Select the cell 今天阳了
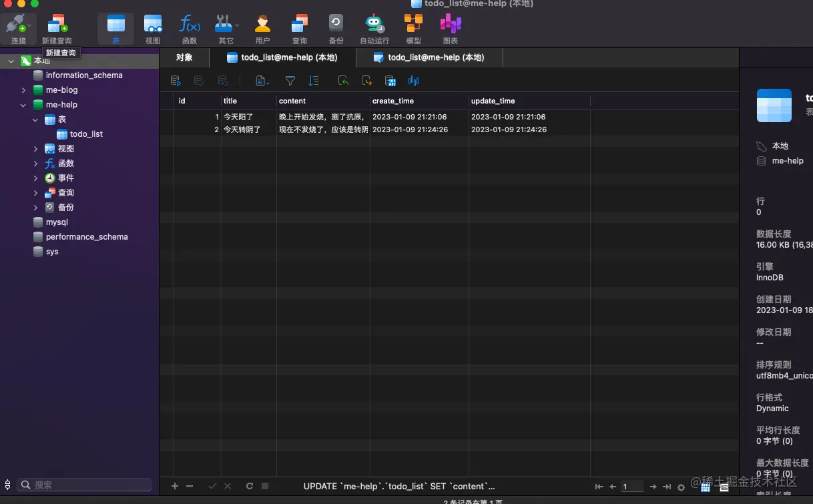Viewport: 813px width, 504px height. 249,117
